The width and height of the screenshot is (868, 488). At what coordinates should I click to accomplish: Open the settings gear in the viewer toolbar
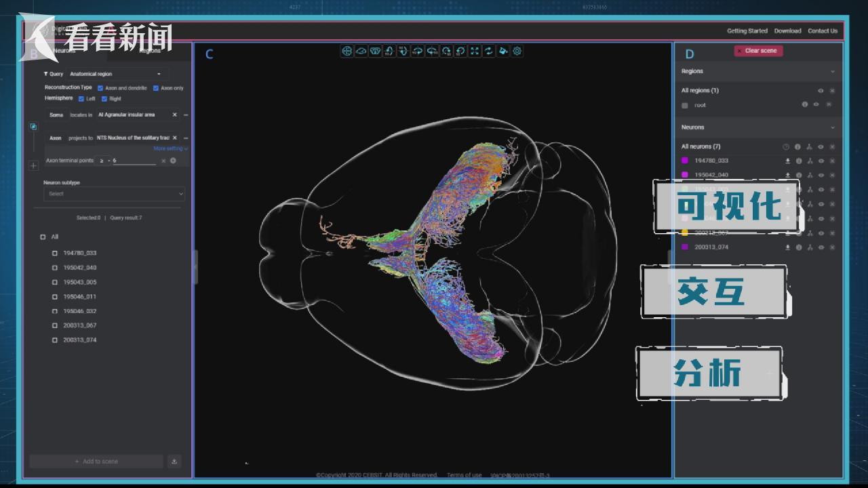point(517,51)
